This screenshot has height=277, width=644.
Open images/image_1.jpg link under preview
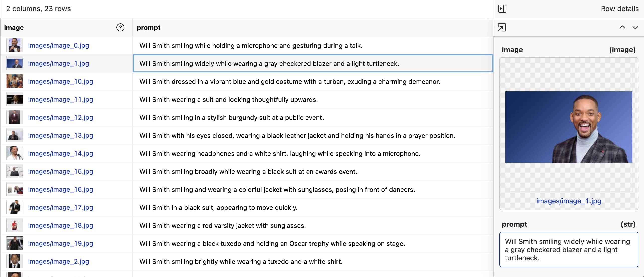click(x=568, y=201)
